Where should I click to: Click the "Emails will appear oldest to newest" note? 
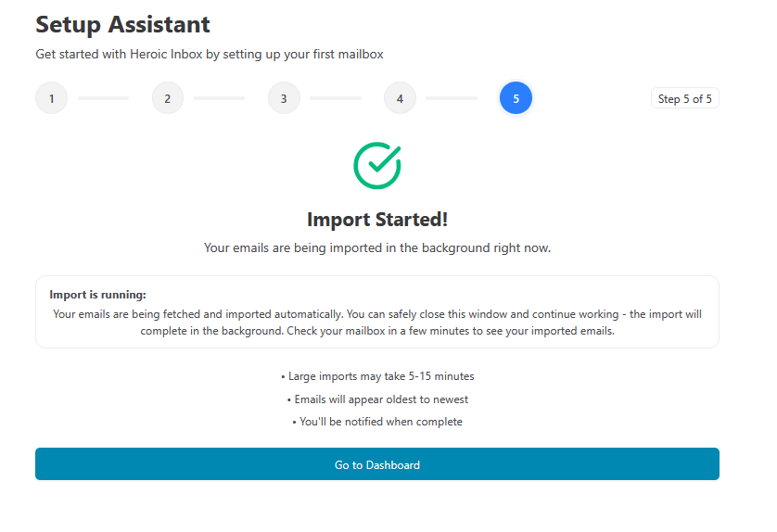(x=376, y=399)
